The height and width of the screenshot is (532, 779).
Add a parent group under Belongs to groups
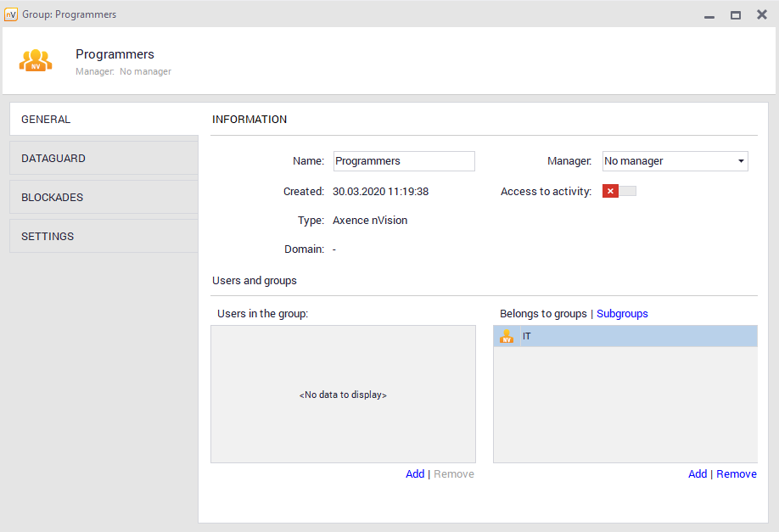pos(697,474)
